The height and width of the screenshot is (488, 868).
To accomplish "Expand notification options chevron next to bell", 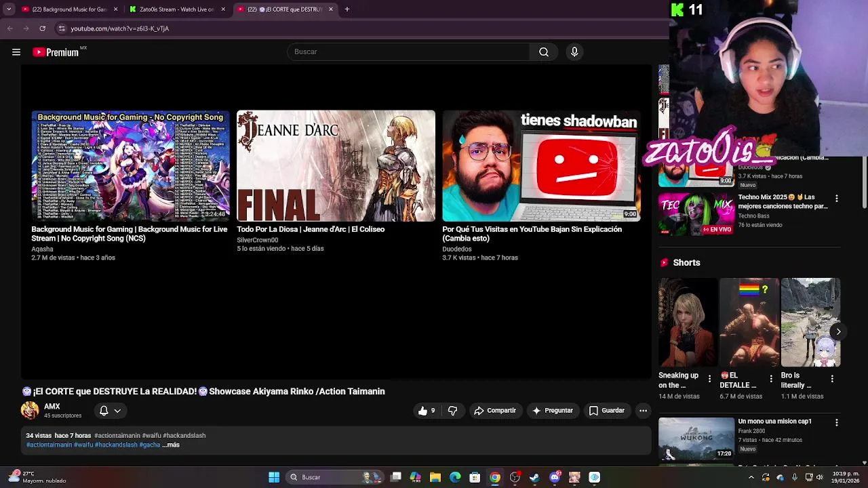I will coord(117,411).
